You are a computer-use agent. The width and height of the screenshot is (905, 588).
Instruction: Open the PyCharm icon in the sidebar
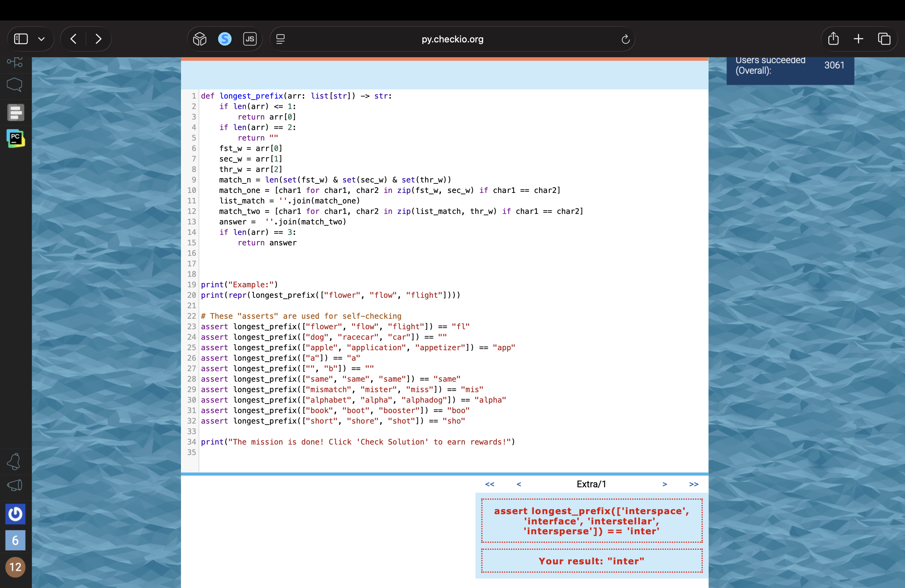[x=16, y=139]
